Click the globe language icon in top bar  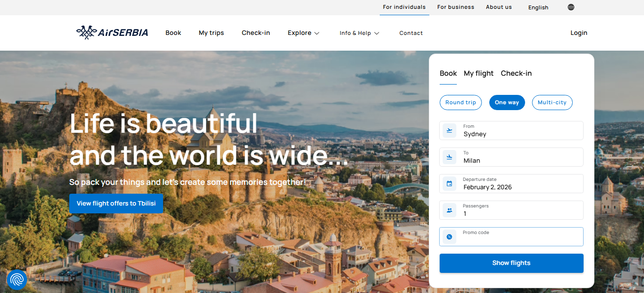[570, 7]
